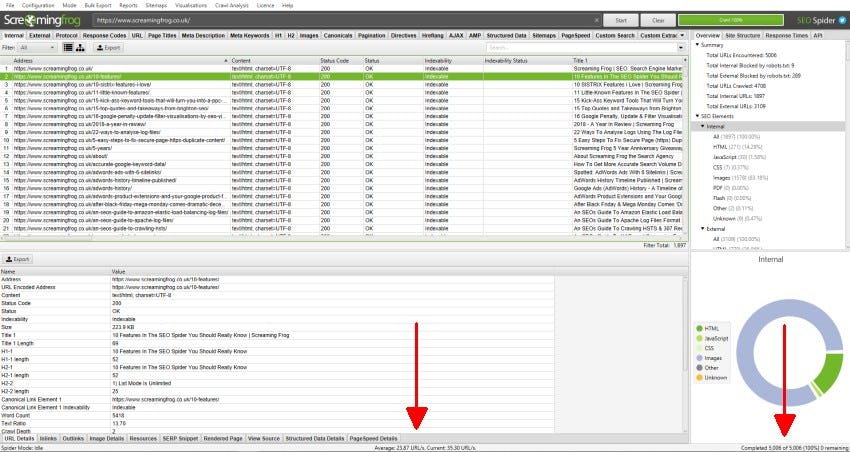The width and height of the screenshot is (850, 452).
Task: Switch to list view icon
Action: click(x=67, y=47)
